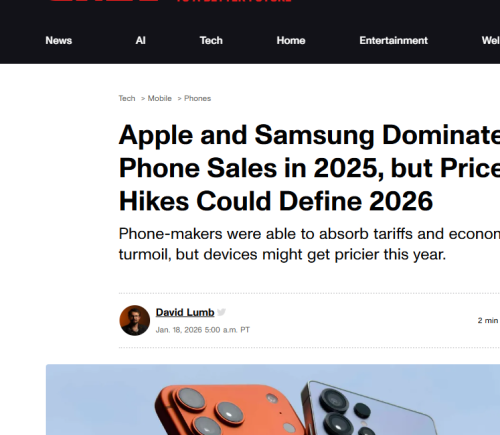Click the partially visible Wellness nav item

pos(491,40)
